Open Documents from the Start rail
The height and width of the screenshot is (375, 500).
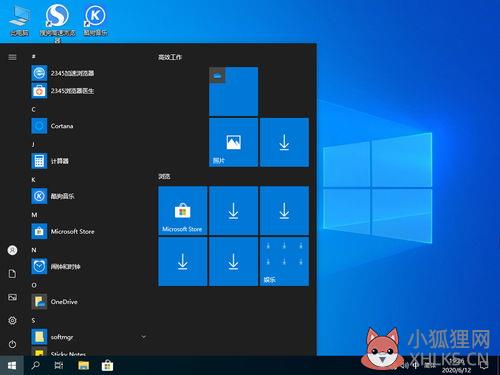pos(12,274)
